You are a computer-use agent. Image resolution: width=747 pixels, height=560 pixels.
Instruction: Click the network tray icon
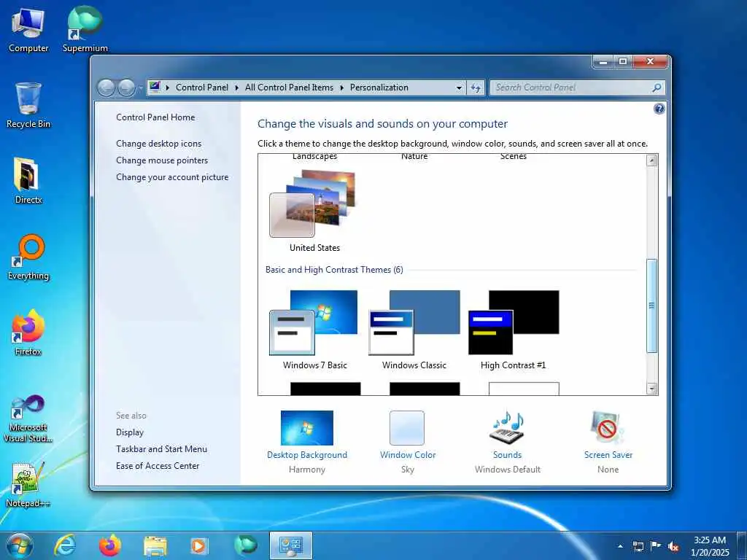point(638,546)
